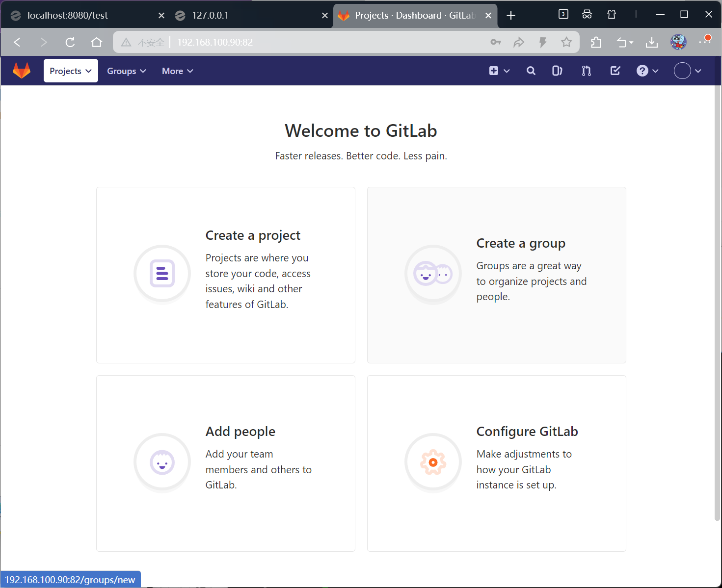Click the lightning bolt icon
Image resolution: width=722 pixels, height=588 pixels.
pos(543,42)
